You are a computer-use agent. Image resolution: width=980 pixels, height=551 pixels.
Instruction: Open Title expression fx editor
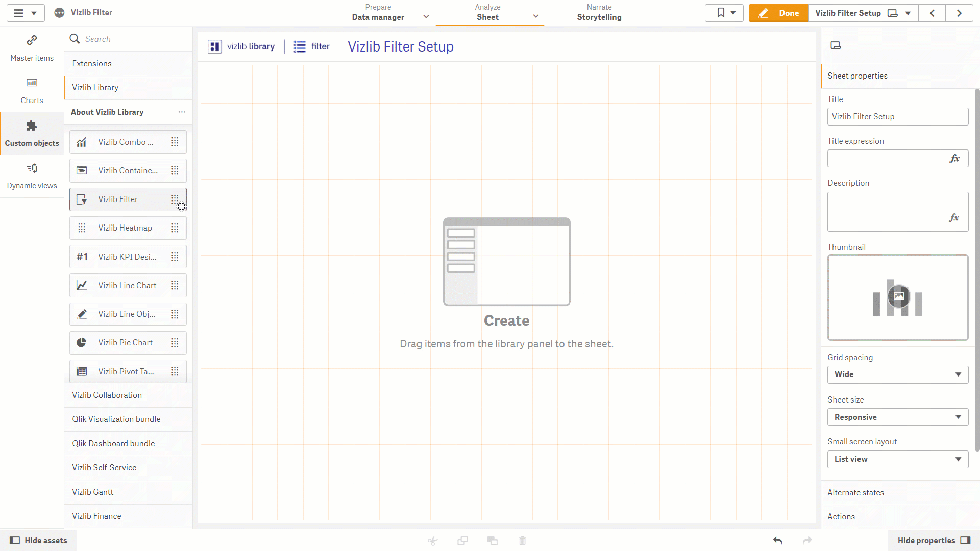[954, 159]
